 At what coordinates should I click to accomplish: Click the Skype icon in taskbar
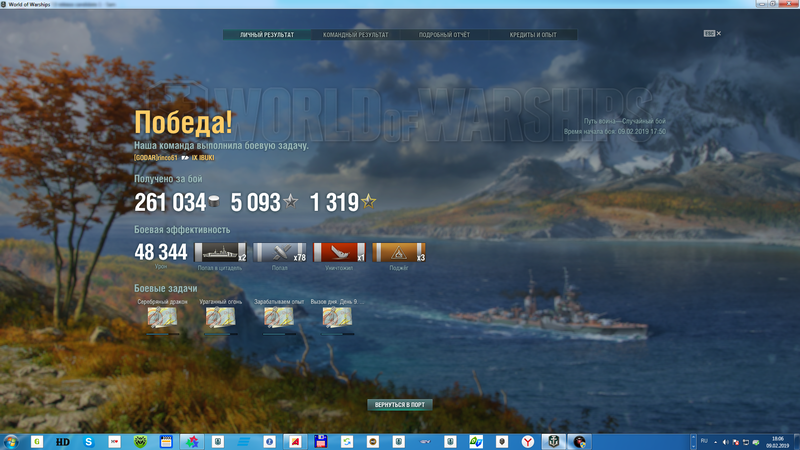(x=89, y=441)
